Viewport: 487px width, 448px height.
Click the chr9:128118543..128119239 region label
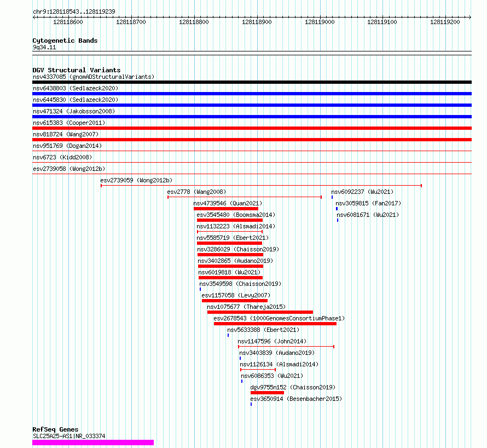tap(74, 12)
